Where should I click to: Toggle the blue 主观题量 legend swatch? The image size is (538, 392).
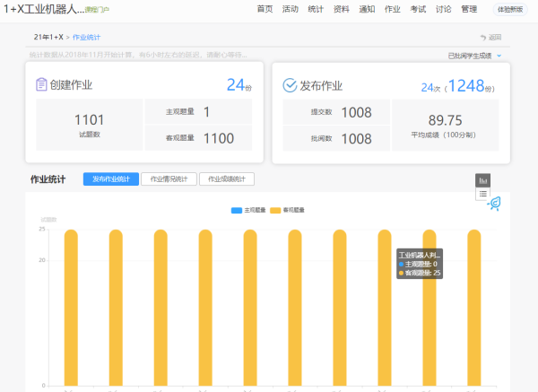pyautogui.click(x=237, y=210)
